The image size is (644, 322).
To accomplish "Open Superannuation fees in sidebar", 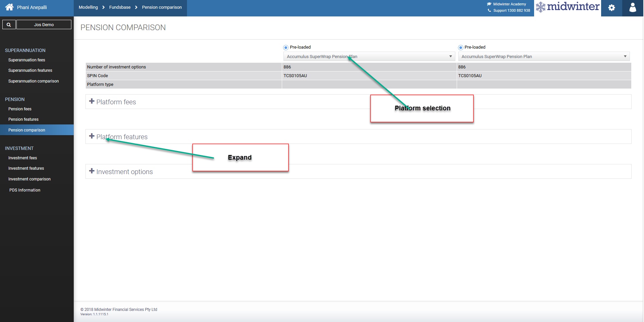I will 27,60.
